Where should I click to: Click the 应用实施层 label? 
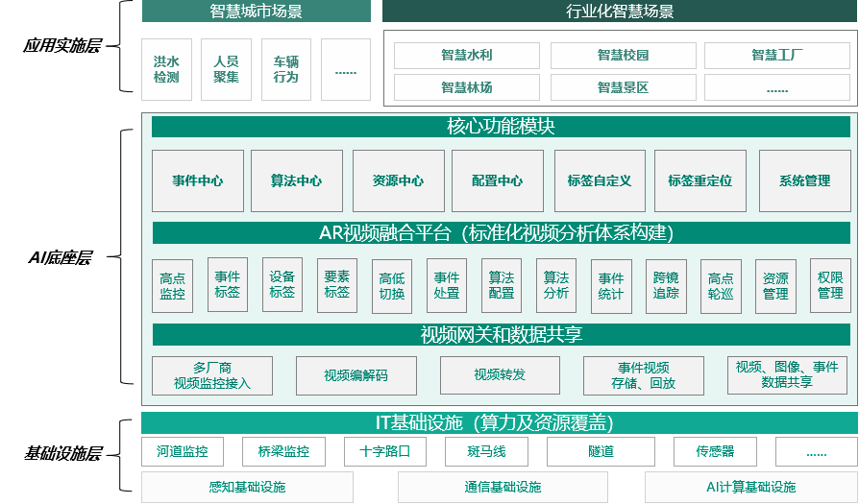coord(61,46)
